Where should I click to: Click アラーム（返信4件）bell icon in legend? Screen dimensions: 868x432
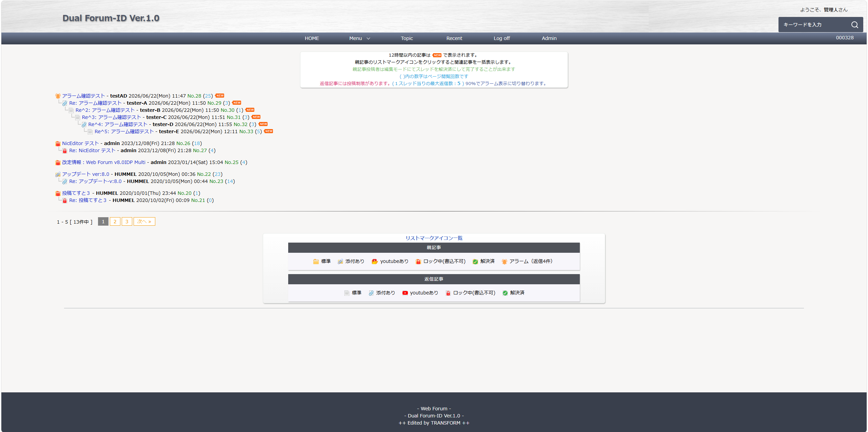click(x=505, y=262)
